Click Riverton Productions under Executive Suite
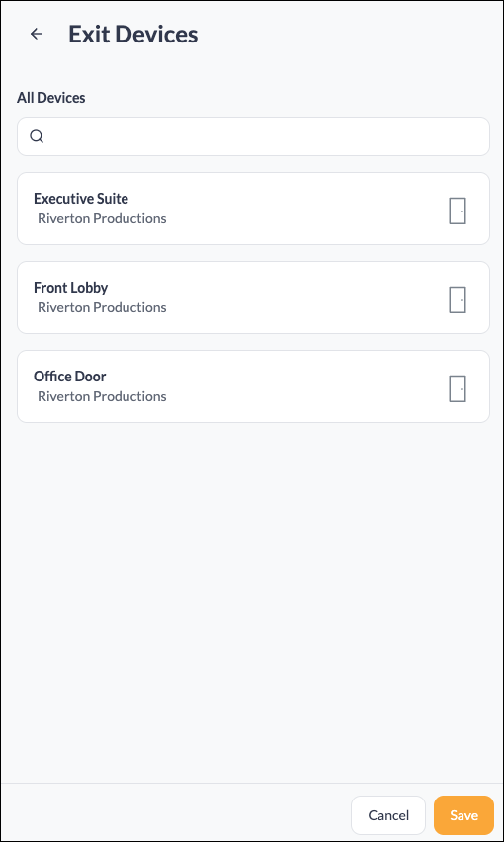504x842 pixels. coord(102,218)
